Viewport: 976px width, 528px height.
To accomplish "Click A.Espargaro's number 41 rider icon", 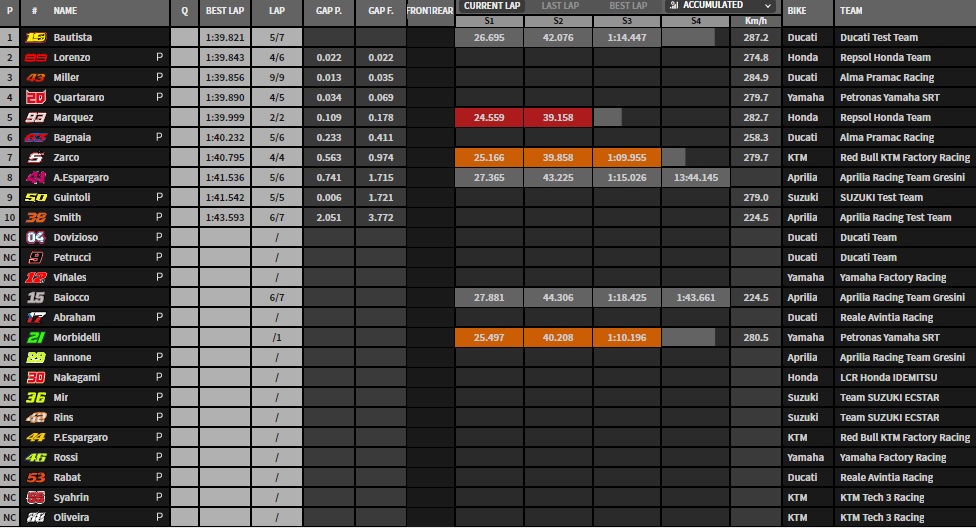I will pyautogui.click(x=35, y=177).
